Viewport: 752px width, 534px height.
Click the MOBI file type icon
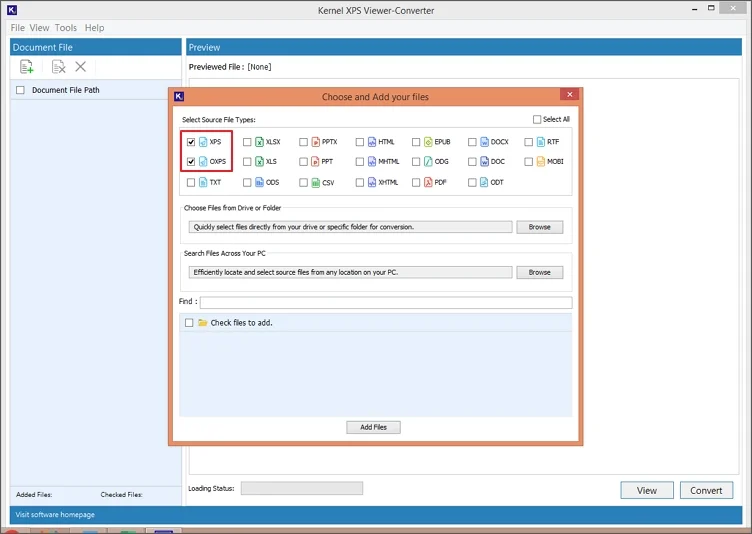tap(541, 162)
